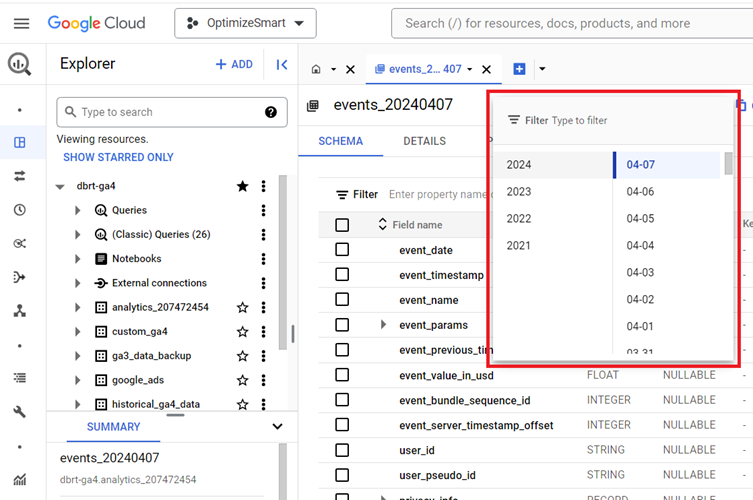The image size is (753, 500).
Task: Check the event_value_in_usd field checkbox
Action: (x=342, y=375)
